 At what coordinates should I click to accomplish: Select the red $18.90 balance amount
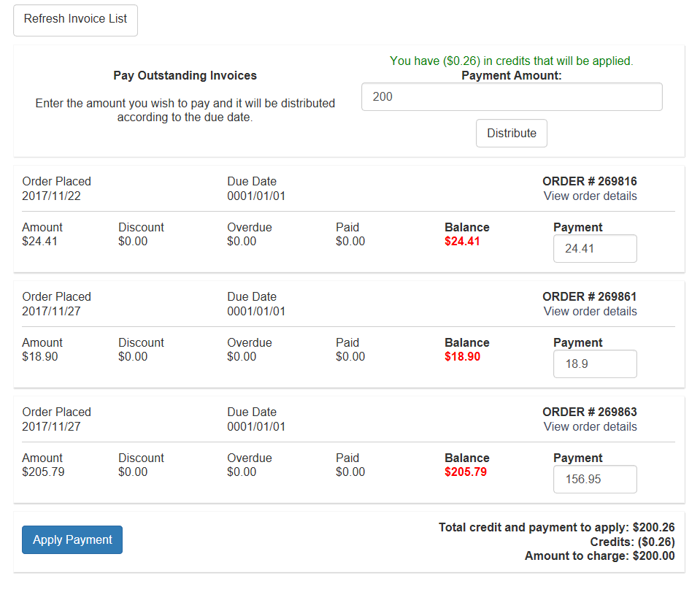(462, 357)
